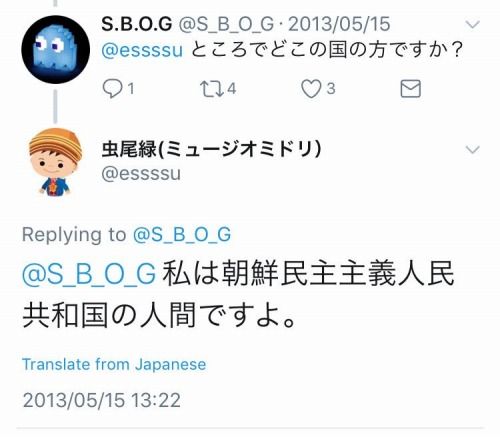Click the 共和国の人間ですよ reply text
This screenshot has width=500, height=437.
click(159, 315)
